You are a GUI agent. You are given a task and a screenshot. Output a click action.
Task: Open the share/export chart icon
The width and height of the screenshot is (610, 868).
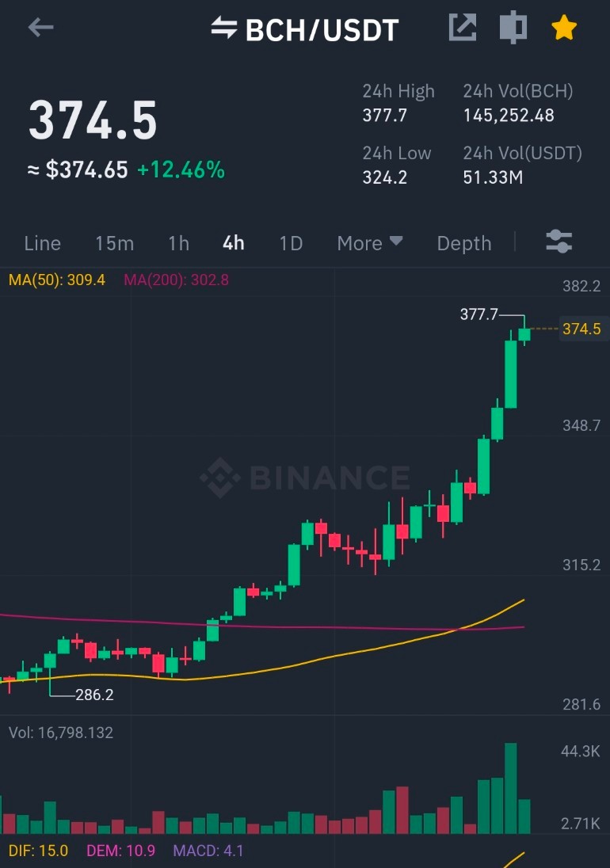click(x=462, y=27)
